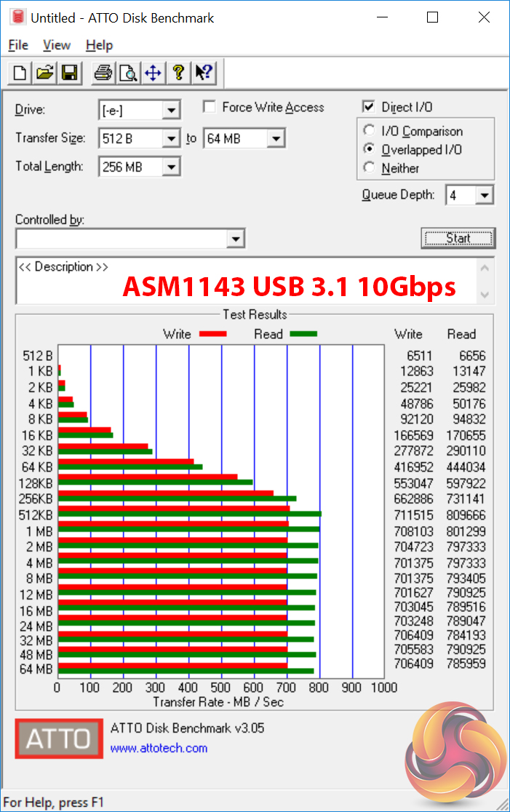510x812 pixels.
Task: Click the 64 KB row label
Action: tap(37, 467)
